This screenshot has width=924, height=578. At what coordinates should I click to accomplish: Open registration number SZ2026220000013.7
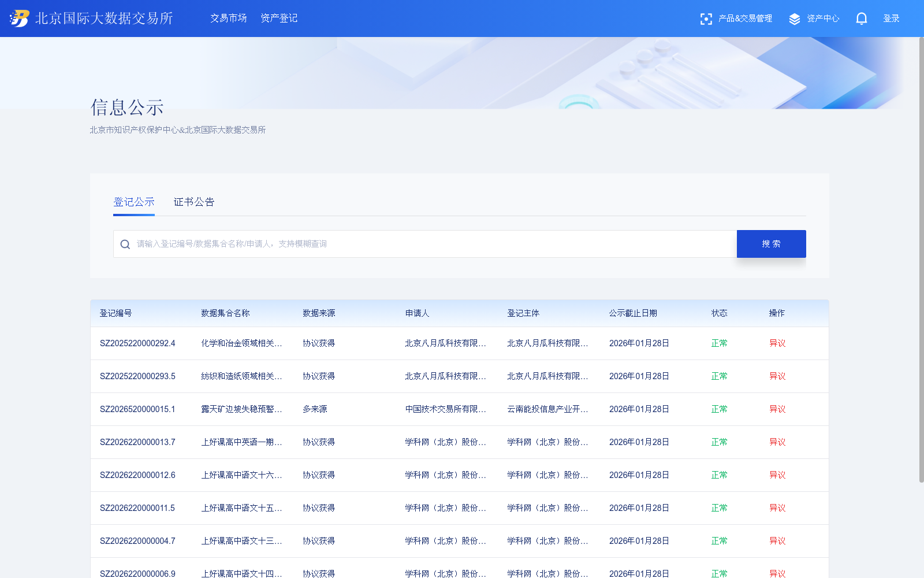pos(137,442)
